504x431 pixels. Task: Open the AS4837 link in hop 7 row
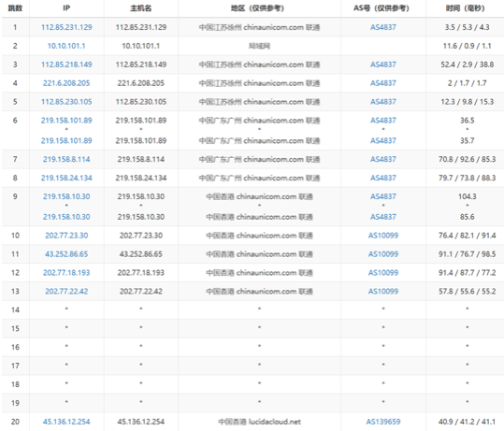pos(383,160)
